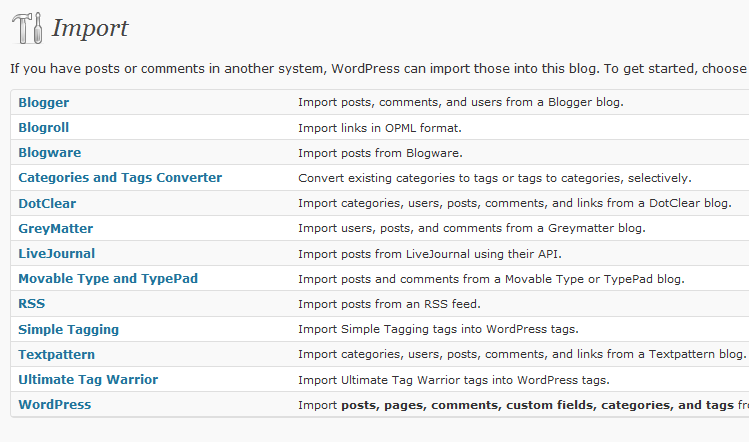Screen dimensions: 749x442
Task: Open Movable Type and TypePad importer
Action: pos(108,279)
